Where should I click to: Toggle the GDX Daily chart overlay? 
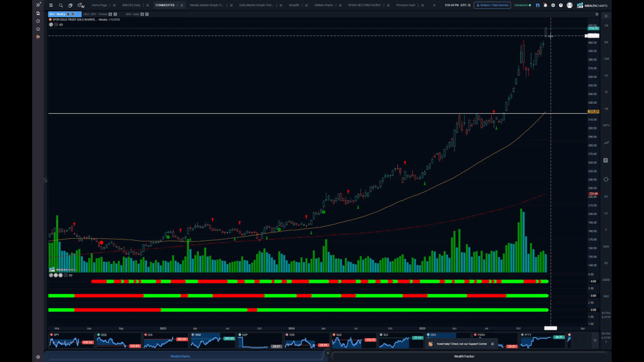[x=142, y=14]
